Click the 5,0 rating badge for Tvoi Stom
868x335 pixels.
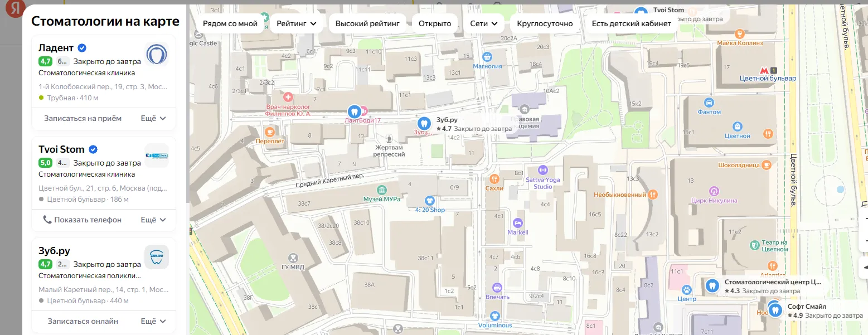45,163
